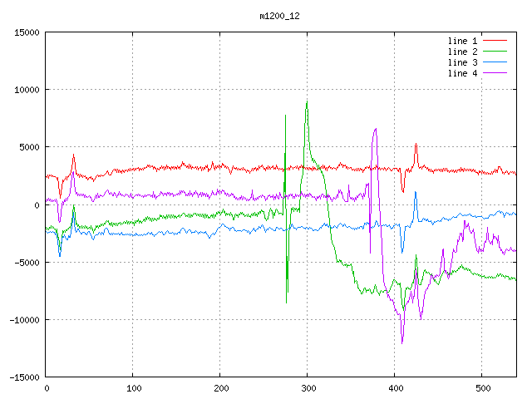Click the red line's spike near x=425
The height and width of the screenshot is (399, 532).
[x=416, y=144]
